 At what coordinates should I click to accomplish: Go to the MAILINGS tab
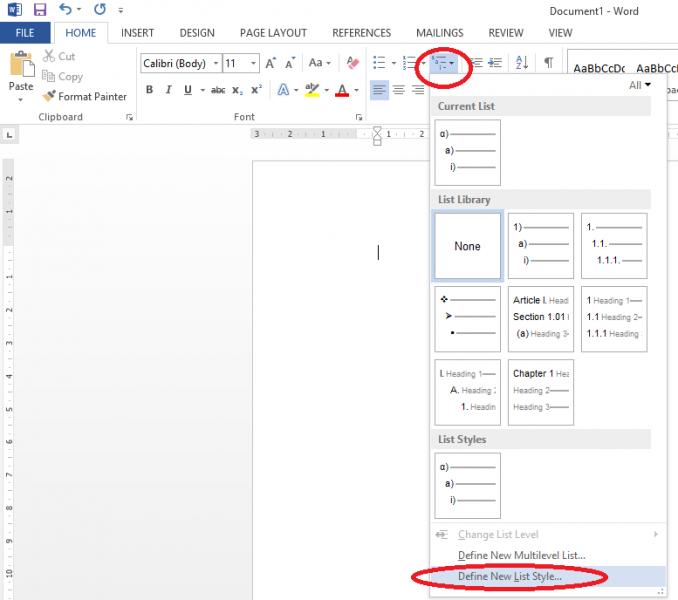coord(439,33)
